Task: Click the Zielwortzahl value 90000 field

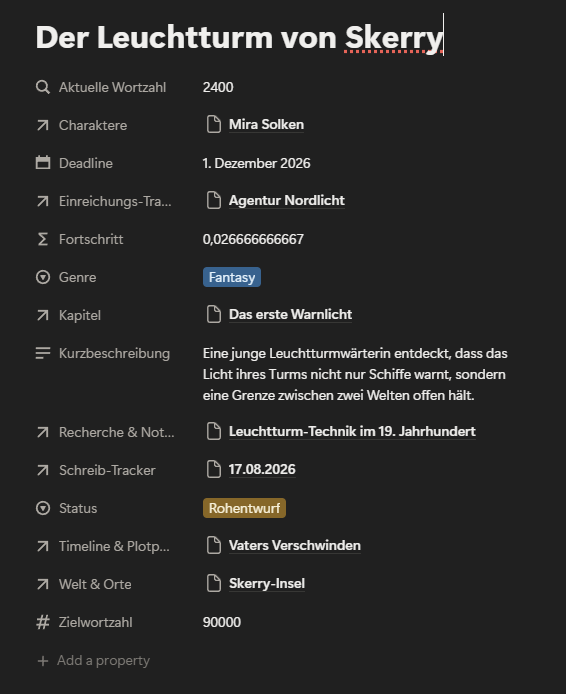Action: [222, 622]
